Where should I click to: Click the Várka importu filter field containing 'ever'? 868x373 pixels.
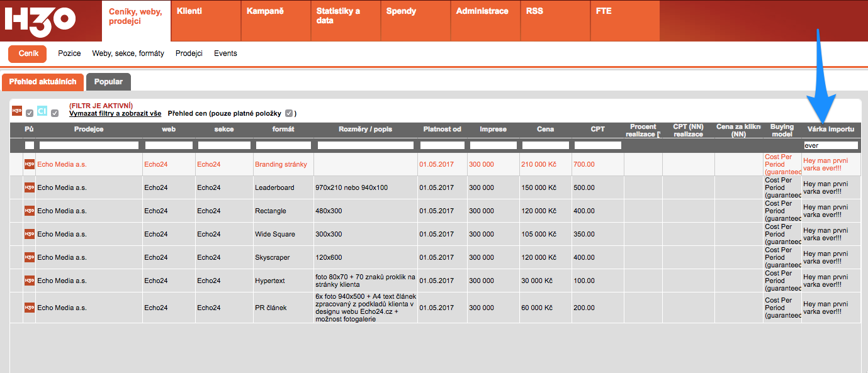pyautogui.click(x=831, y=145)
